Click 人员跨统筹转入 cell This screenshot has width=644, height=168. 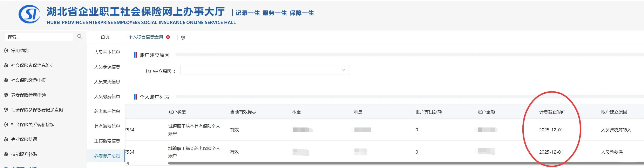[x=616, y=130]
